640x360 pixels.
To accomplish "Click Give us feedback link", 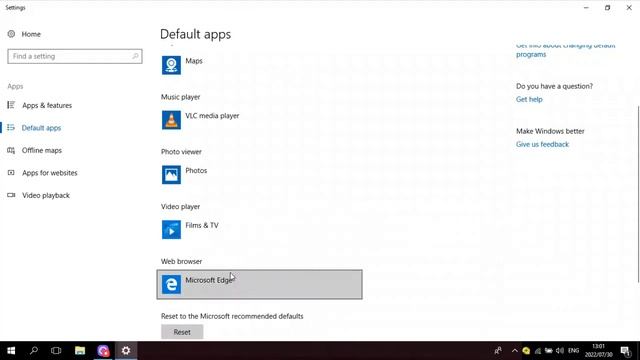I will pos(542,144).
